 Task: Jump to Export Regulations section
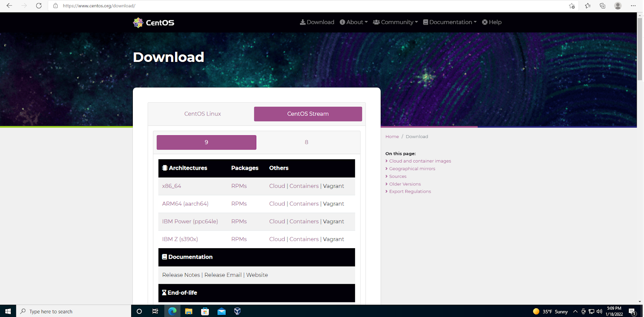410,191
